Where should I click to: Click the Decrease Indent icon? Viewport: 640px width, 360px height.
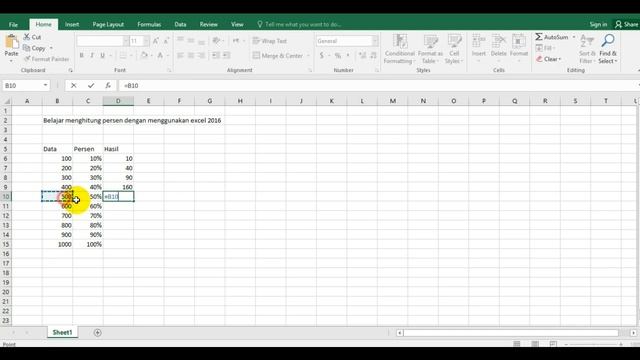[216, 56]
